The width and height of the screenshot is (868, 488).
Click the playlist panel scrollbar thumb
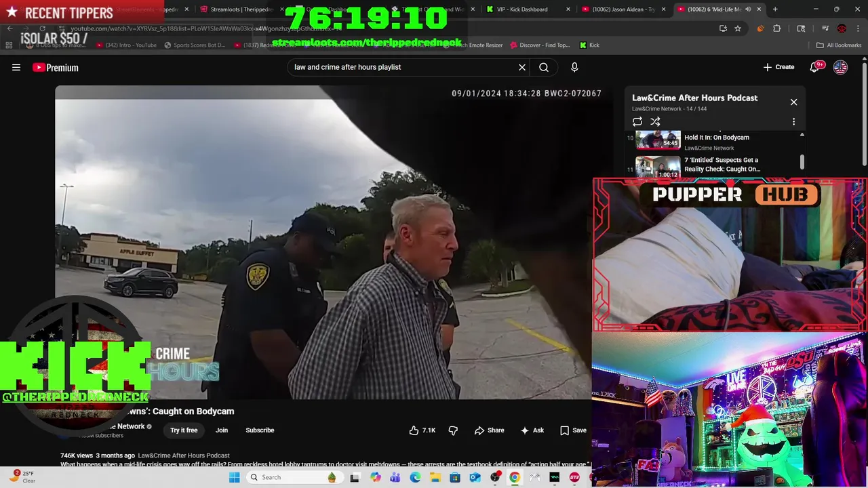(802, 162)
